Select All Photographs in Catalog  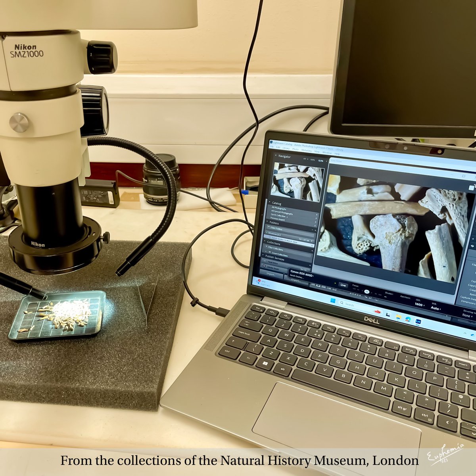279,208
